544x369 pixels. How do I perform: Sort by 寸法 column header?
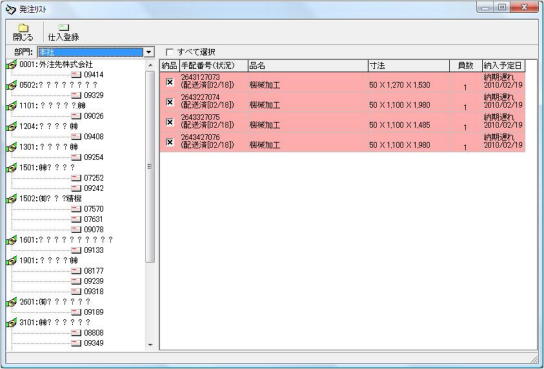[409, 66]
